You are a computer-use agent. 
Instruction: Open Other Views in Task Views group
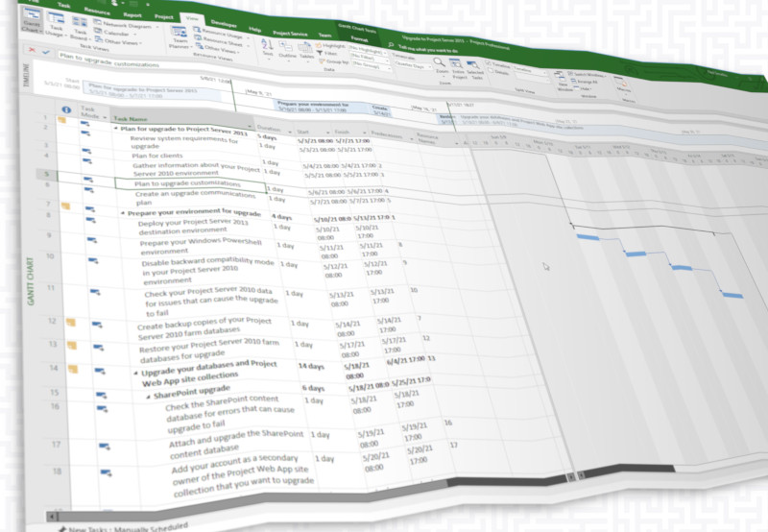tap(116, 41)
